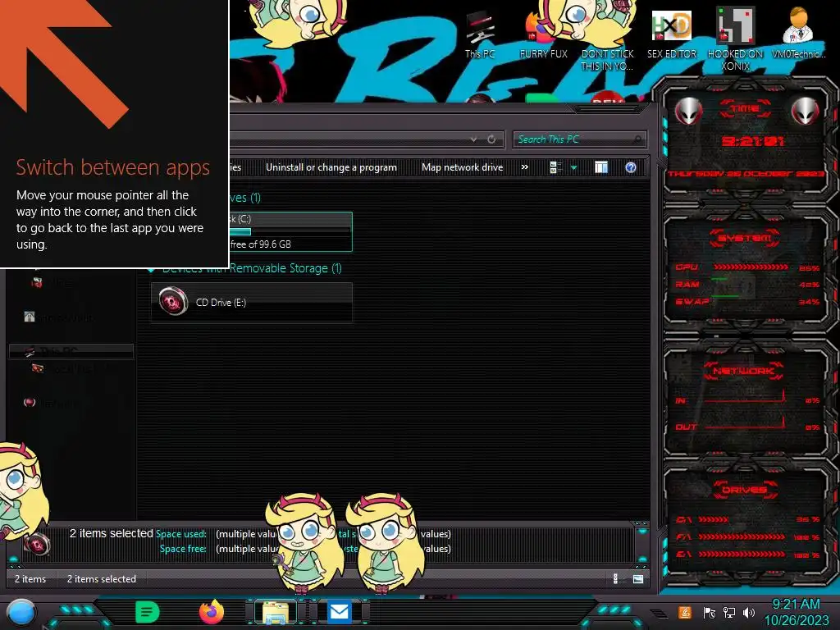
Task: Open the view options dropdown arrow
Action: 573,167
